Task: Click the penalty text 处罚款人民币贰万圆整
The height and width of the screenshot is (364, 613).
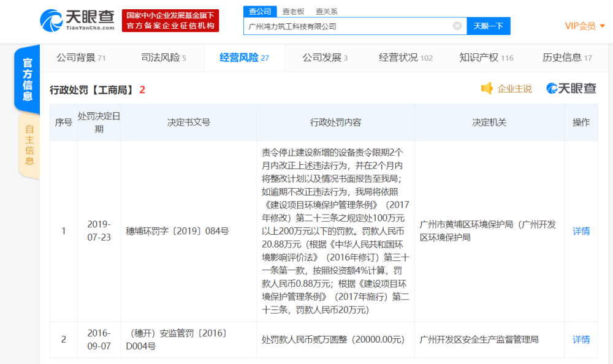Action: [x=333, y=339]
